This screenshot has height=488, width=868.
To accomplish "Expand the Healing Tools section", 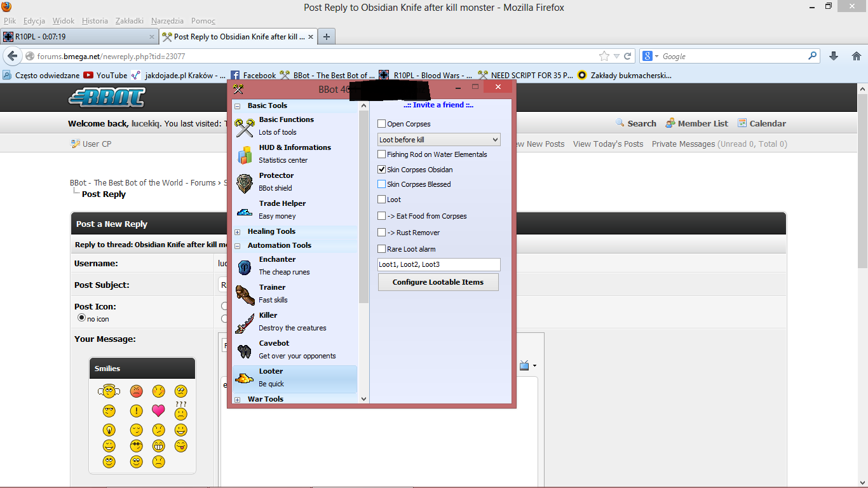I will coord(238,232).
